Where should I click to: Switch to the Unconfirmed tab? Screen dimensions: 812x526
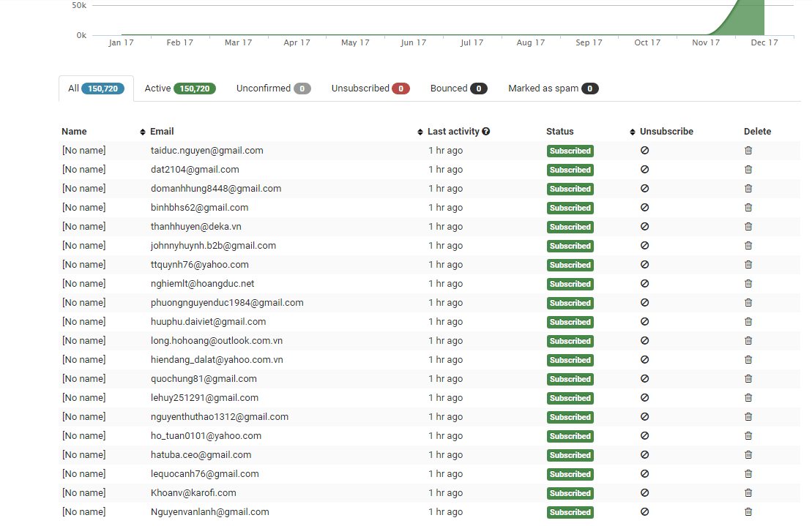click(x=273, y=89)
